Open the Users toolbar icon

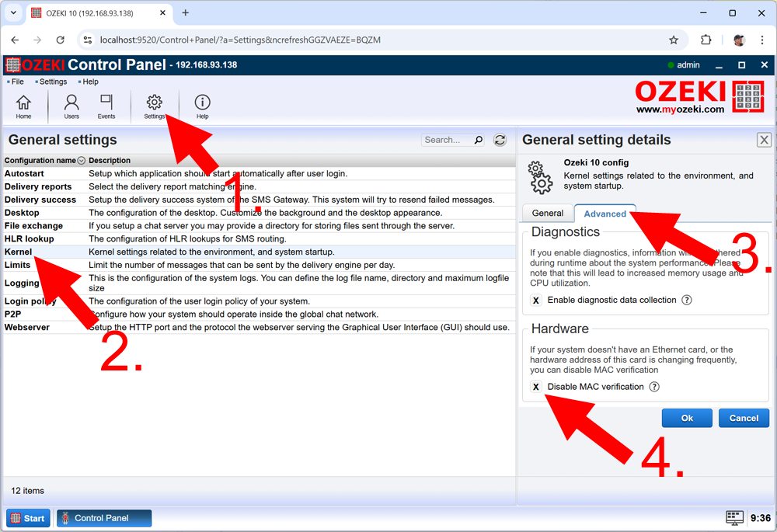click(x=71, y=106)
